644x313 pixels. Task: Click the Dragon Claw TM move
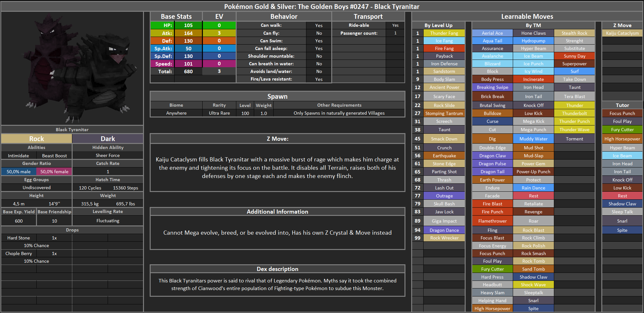pyautogui.click(x=492, y=156)
